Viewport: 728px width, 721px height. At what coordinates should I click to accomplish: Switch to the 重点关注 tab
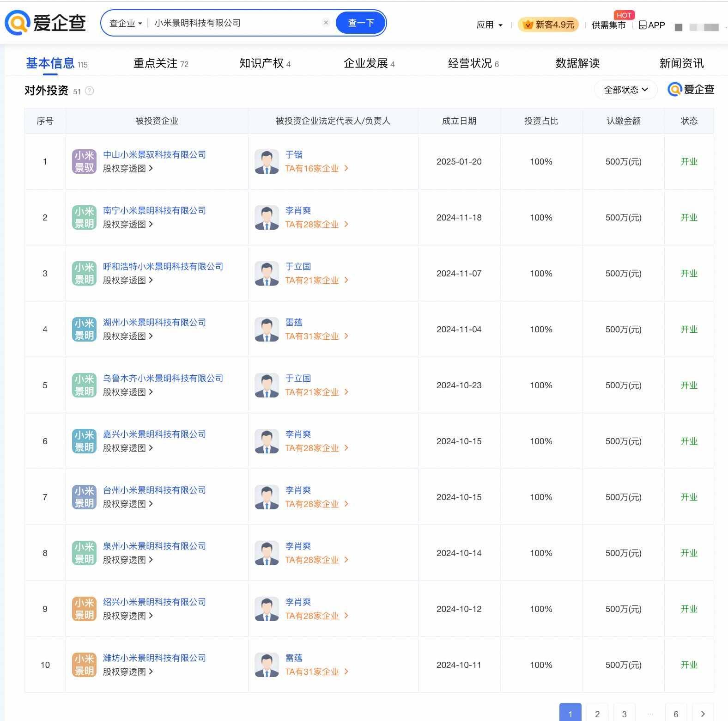160,63
